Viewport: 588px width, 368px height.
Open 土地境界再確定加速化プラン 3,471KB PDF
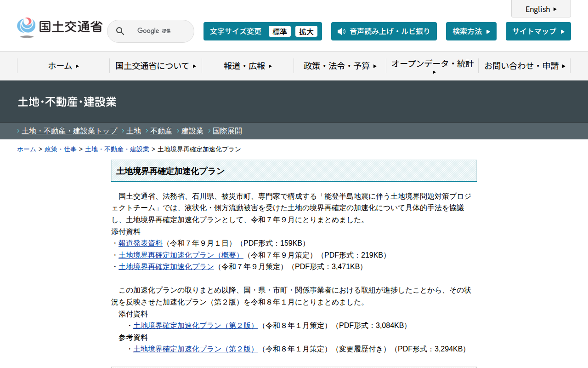[x=166, y=266]
